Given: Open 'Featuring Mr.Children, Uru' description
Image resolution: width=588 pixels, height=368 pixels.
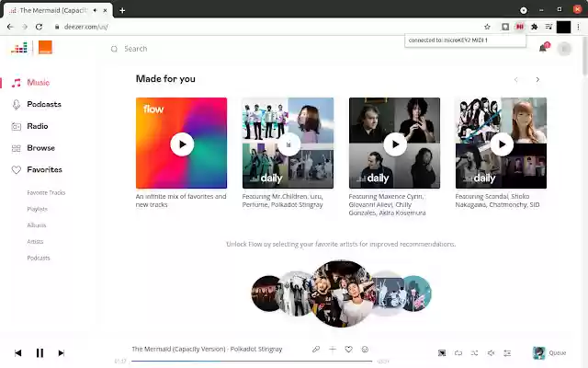Looking at the screenshot, I should [282, 201].
